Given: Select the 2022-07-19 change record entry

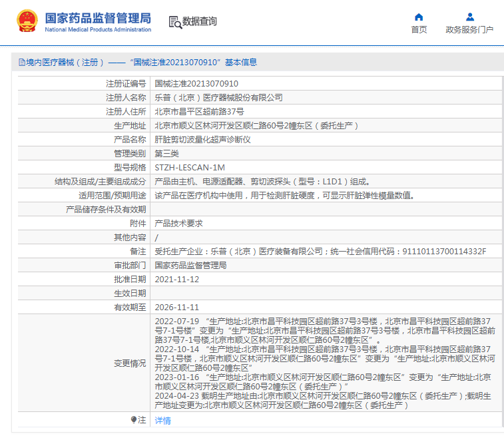Looking at the screenshot, I should tap(325, 331).
